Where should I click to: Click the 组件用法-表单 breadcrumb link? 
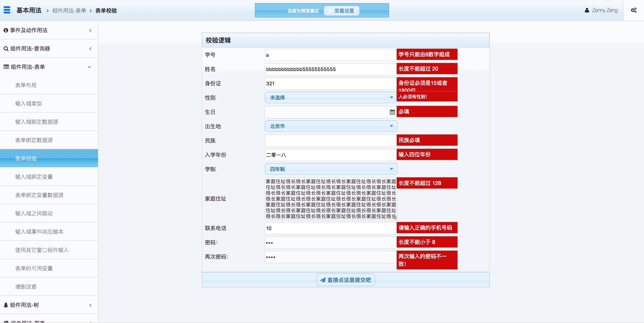click(x=69, y=10)
